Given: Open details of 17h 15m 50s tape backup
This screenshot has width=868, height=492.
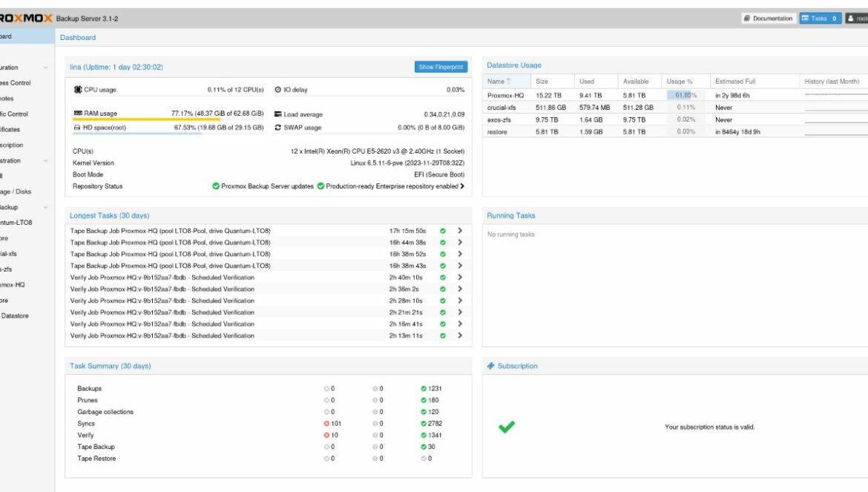Looking at the screenshot, I should tap(460, 231).
